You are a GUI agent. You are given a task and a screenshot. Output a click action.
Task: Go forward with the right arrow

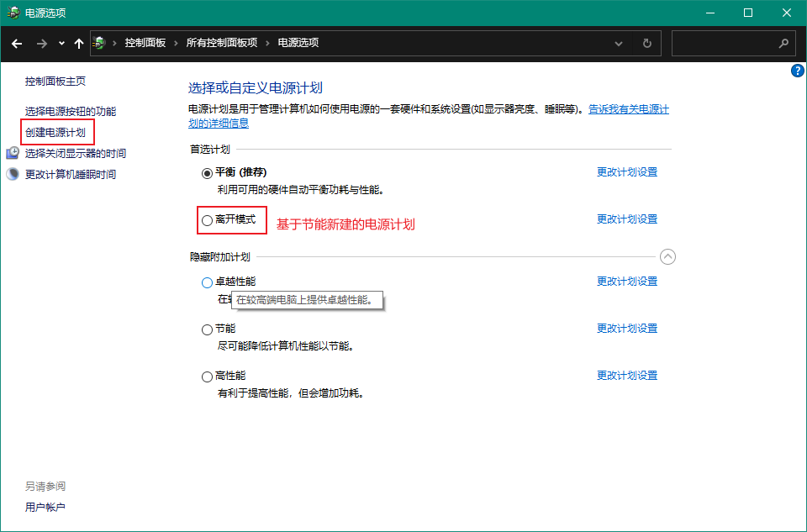42,44
